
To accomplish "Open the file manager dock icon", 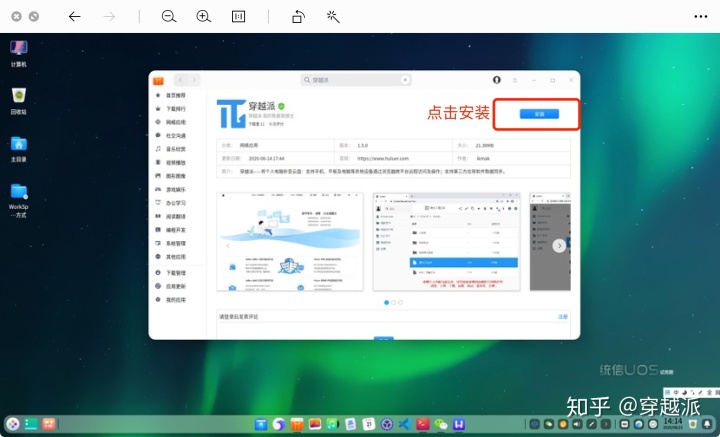I will click(x=261, y=424).
